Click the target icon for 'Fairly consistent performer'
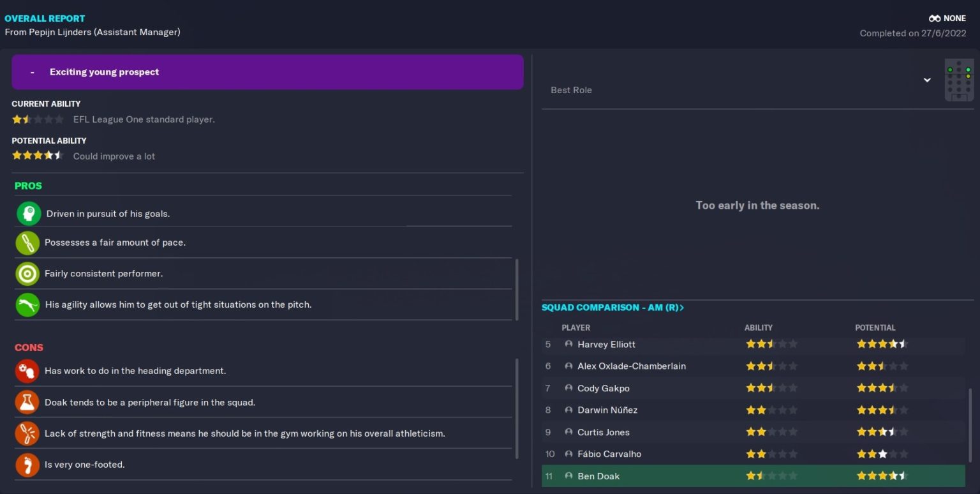The image size is (980, 494). click(x=27, y=274)
